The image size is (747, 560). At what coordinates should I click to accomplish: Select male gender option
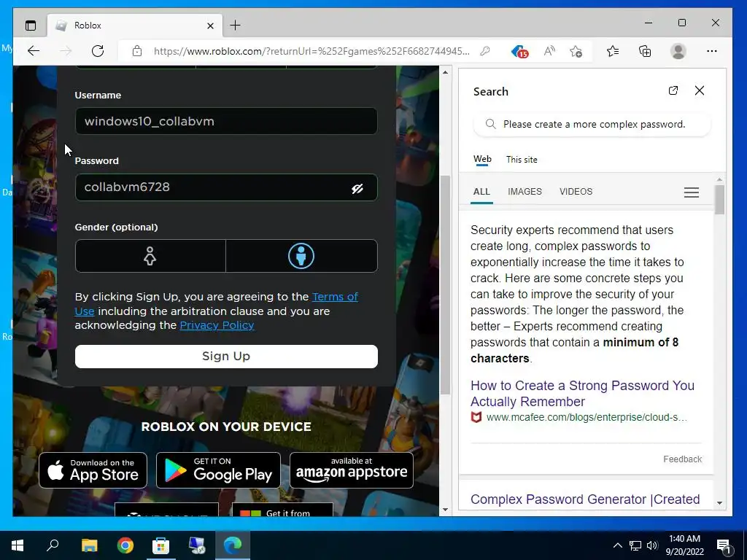coord(301,256)
